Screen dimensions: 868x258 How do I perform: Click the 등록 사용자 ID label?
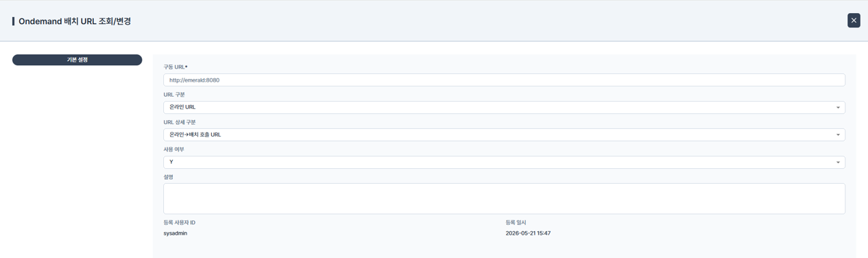[180, 222]
